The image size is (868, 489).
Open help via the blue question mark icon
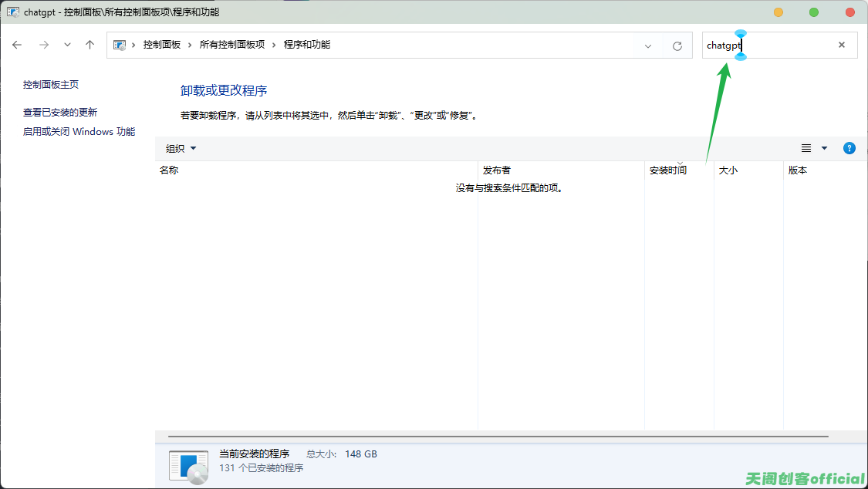(849, 148)
